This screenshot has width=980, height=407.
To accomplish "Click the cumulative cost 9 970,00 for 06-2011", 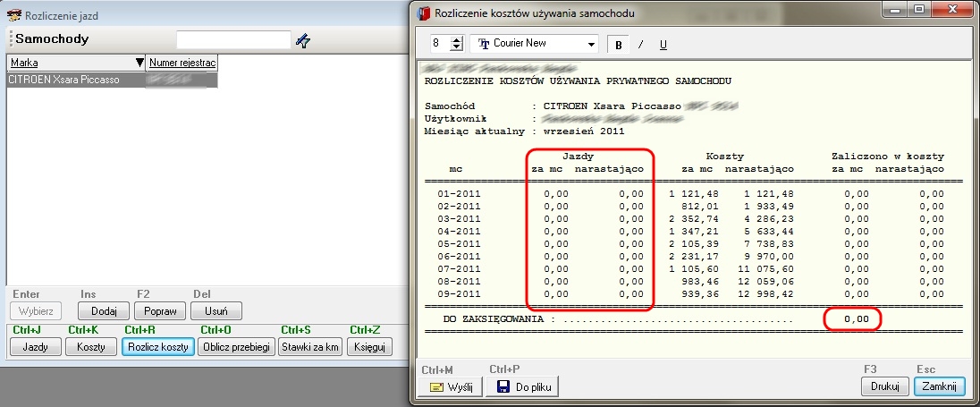I will pos(769,257).
